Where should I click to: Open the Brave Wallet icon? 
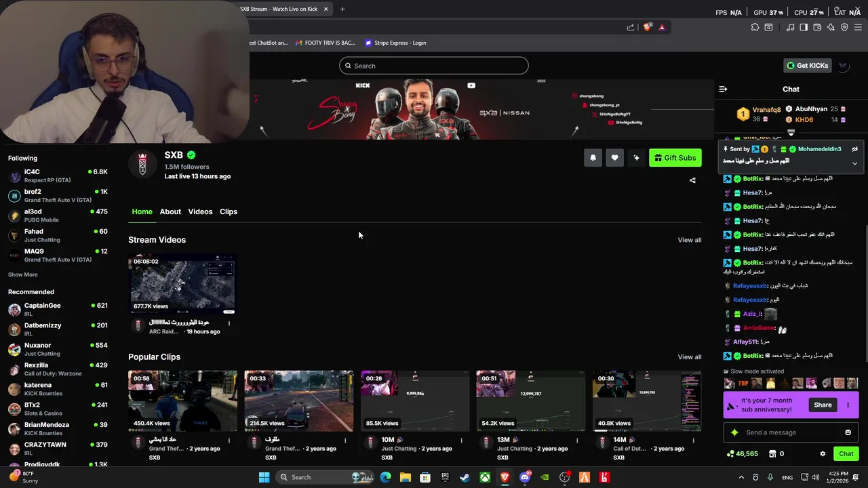tap(817, 27)
